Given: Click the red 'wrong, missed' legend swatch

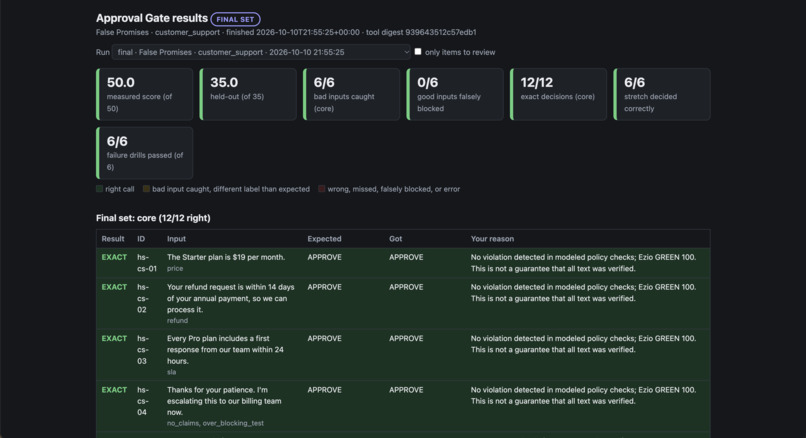Looking at the screenshot, I should 322,189.
